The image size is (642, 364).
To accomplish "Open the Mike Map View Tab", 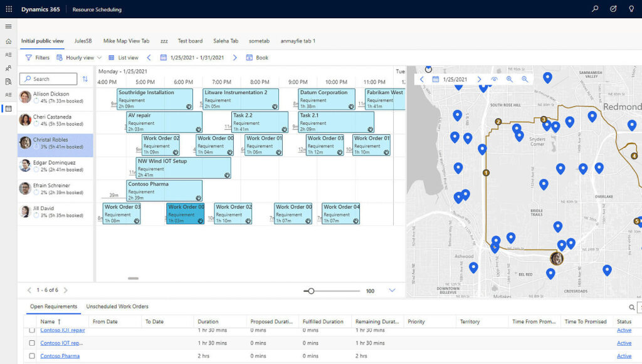I will pyautogui.click(x=126, y=41).
